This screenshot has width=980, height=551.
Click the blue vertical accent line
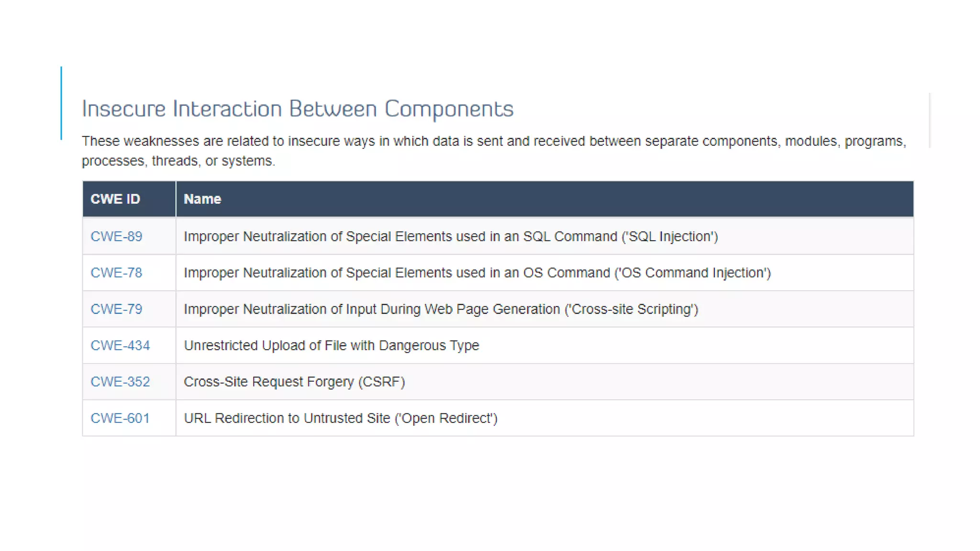[x=61, y=103]
